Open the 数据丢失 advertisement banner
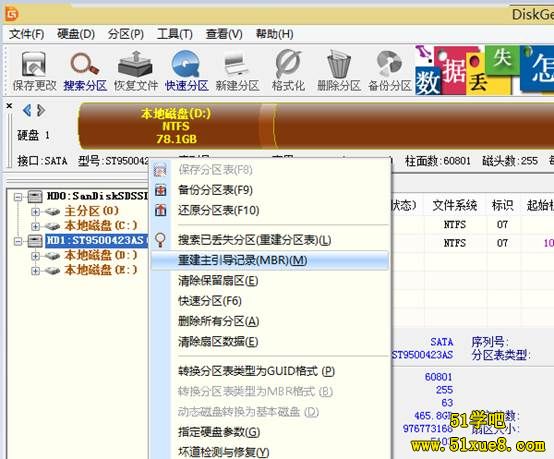The height and width of the screenshot is (459, 554). point(484,70)
